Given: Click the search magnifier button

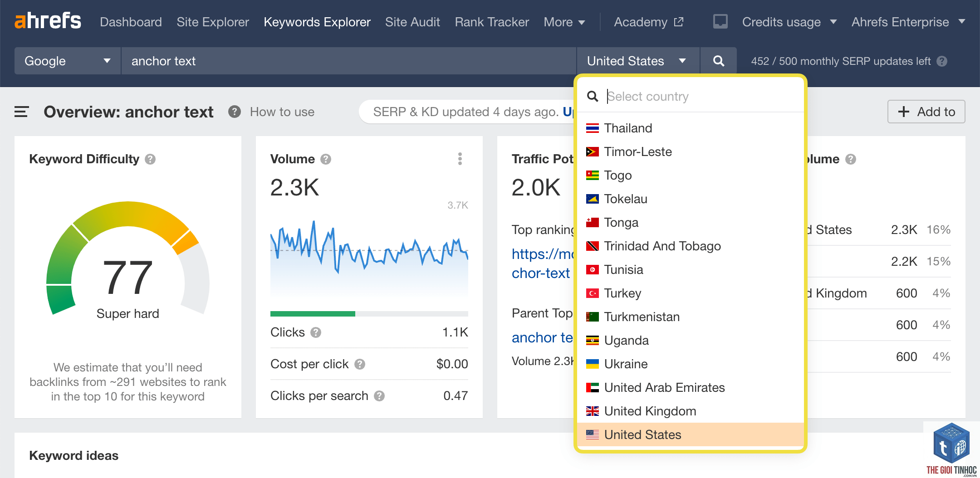Looking at the screenshot, I should coord(718,61).
